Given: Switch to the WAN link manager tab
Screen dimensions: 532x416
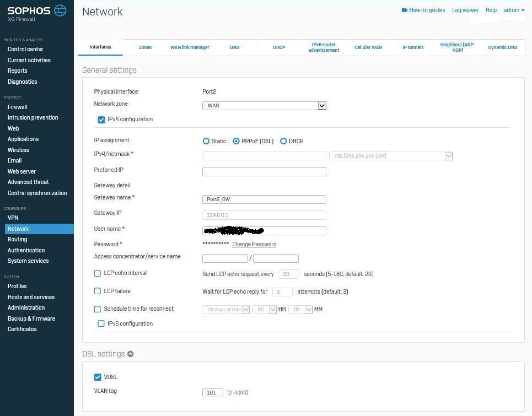Looking at the screenshot, I should [190, 47].
